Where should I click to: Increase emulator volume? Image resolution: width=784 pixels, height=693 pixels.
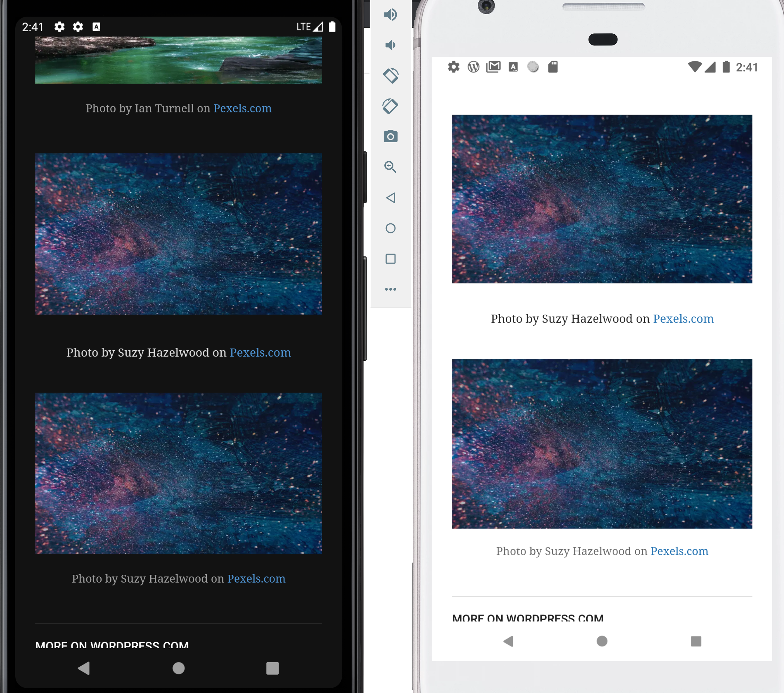point(390,14)
